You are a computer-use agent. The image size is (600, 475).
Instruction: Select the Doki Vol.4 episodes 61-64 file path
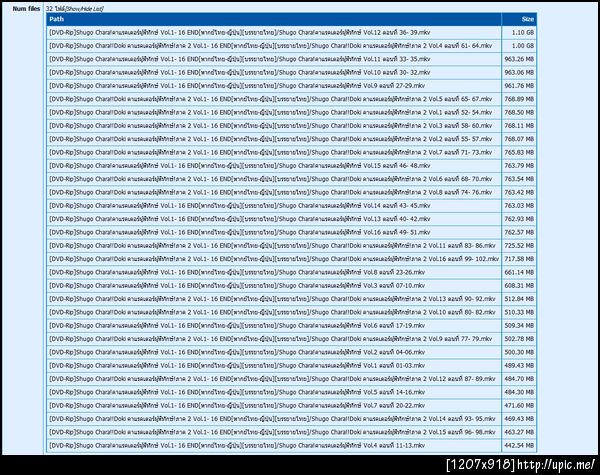click(x=271, y=46)
